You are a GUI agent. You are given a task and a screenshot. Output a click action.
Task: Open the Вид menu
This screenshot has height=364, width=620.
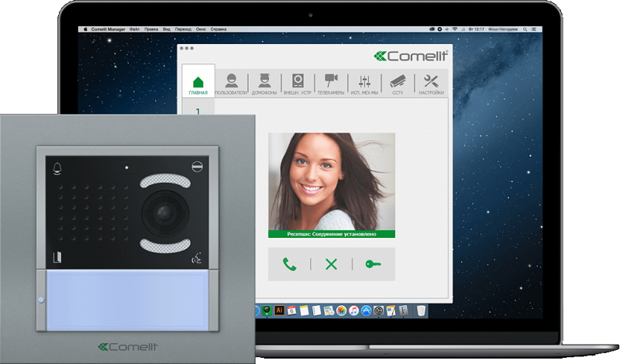tap(167, 29)
